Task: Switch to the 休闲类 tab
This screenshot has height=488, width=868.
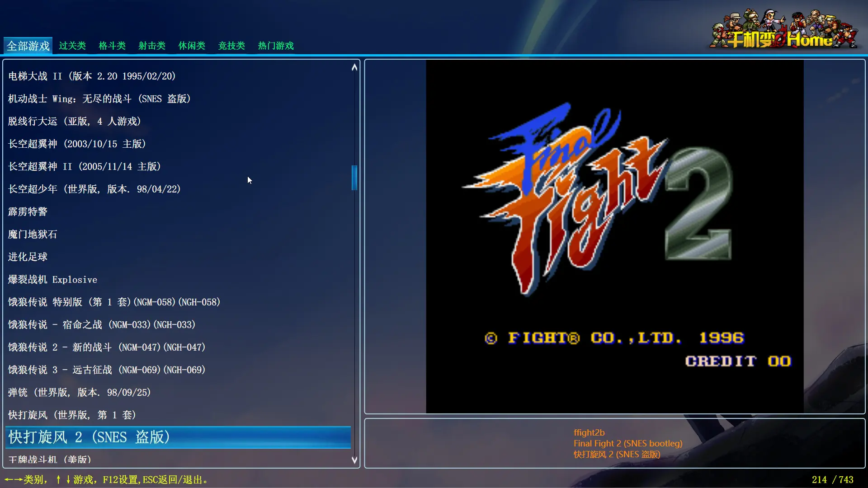Action: coord(192,46)
